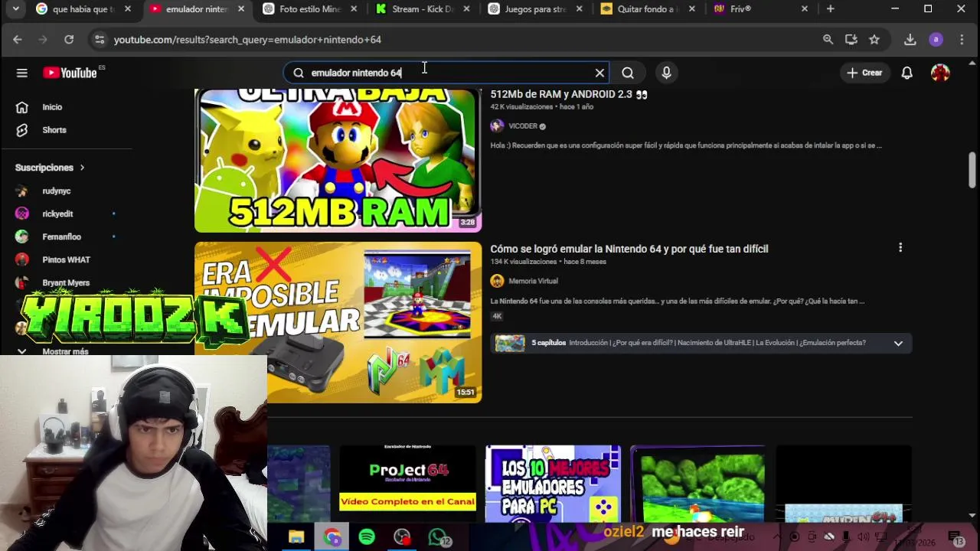Reload the page in the browser
This screenshot has height=551, width=980.
(69, 39)
